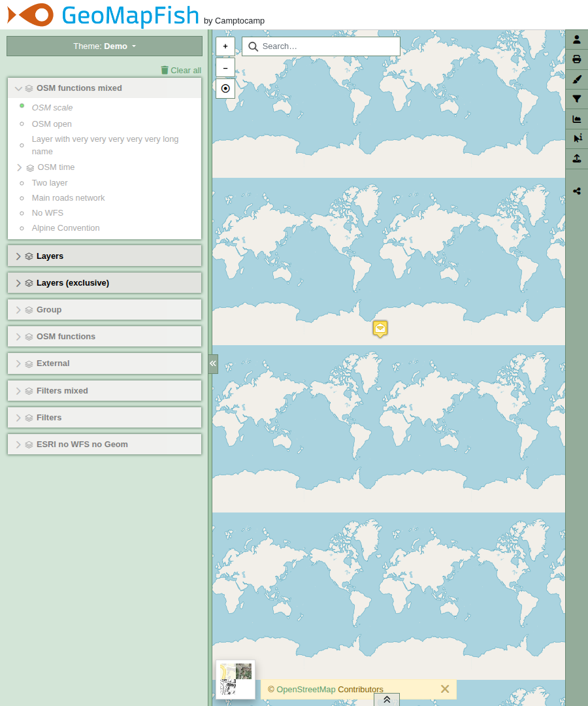Viewport: 588px width, 706px height.
Task: Click layers icon of the Layers group
Action: click(x=29, y=256)
